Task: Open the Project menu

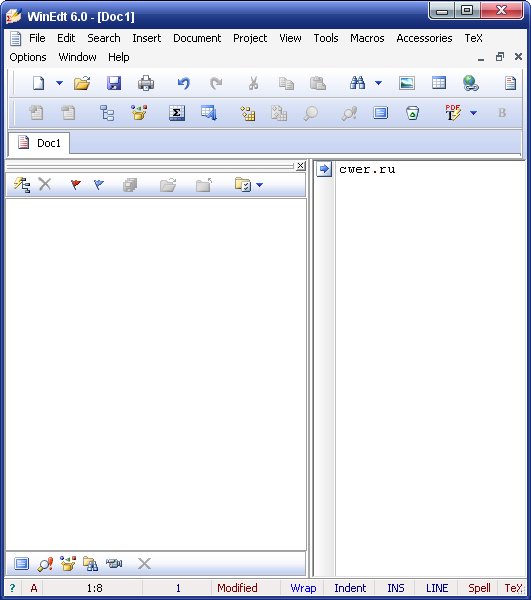Action: [250, 38]
